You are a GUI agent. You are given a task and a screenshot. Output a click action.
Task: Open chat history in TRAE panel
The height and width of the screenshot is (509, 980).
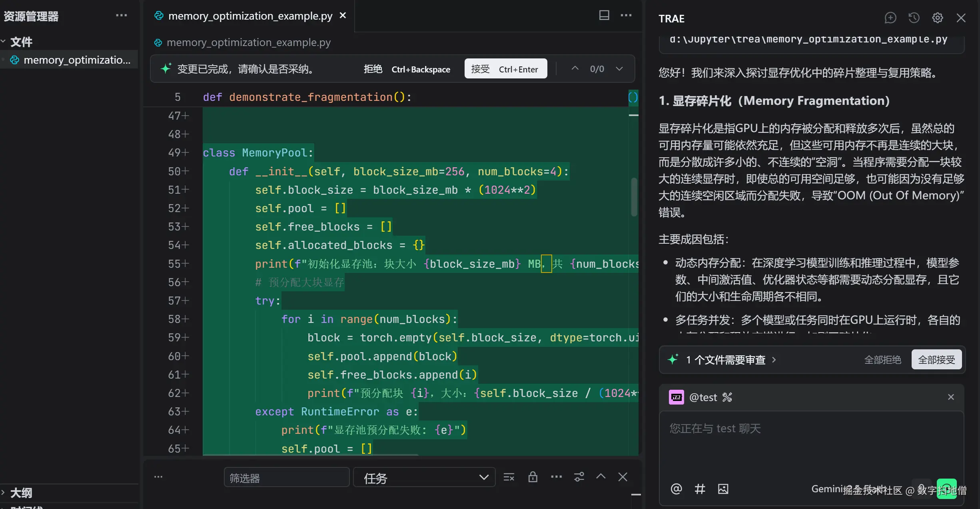pyautogui.click(x=914, y=18)
